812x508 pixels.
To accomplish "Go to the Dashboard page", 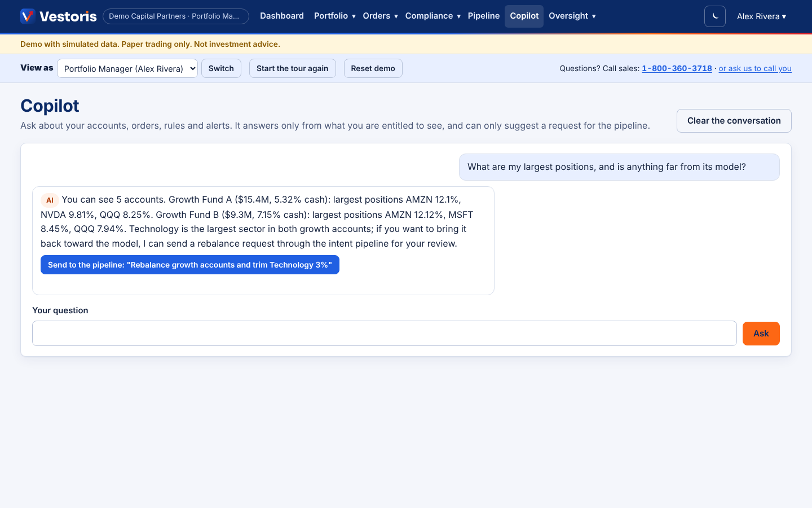I will pyautogui.click(x=282, y=16).
